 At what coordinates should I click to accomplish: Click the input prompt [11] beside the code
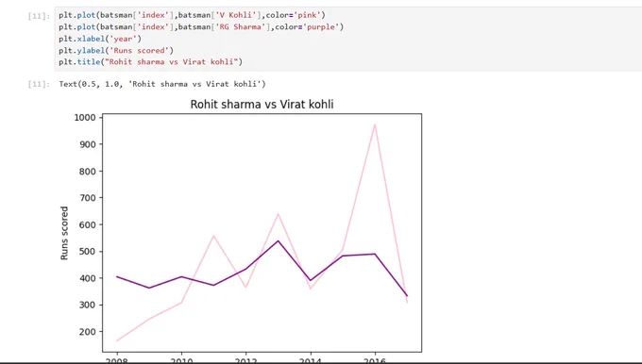(39, 16)
